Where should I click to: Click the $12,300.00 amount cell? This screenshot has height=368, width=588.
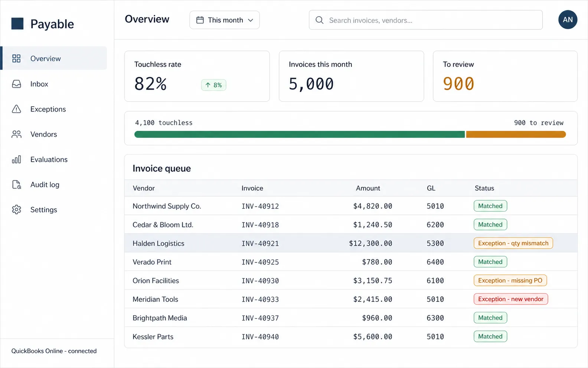tap(370, 243)
